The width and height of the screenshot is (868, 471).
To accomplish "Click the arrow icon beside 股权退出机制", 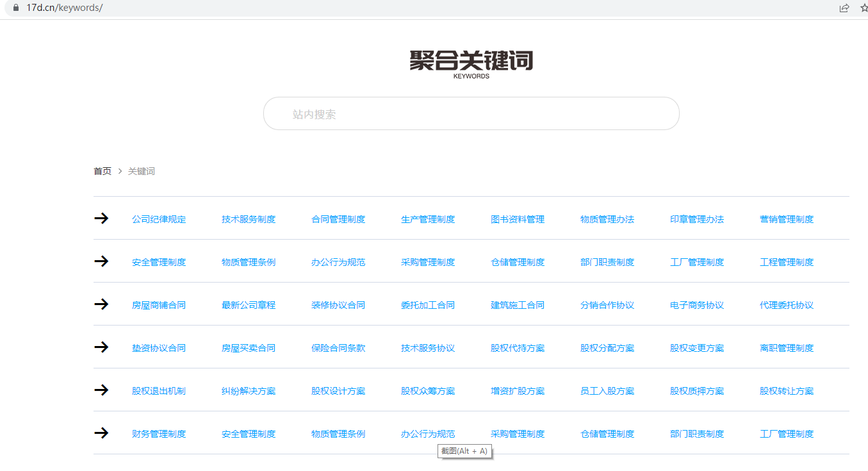I will click(x=101, y=390).
